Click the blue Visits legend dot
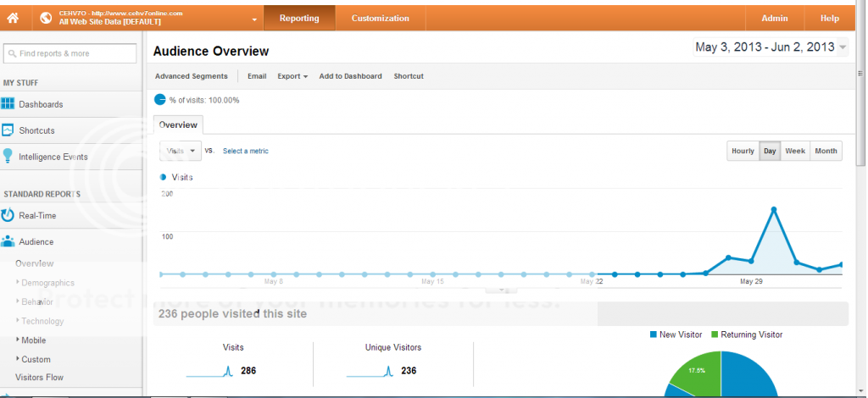 pyautogui.click(x=163, y=178)
